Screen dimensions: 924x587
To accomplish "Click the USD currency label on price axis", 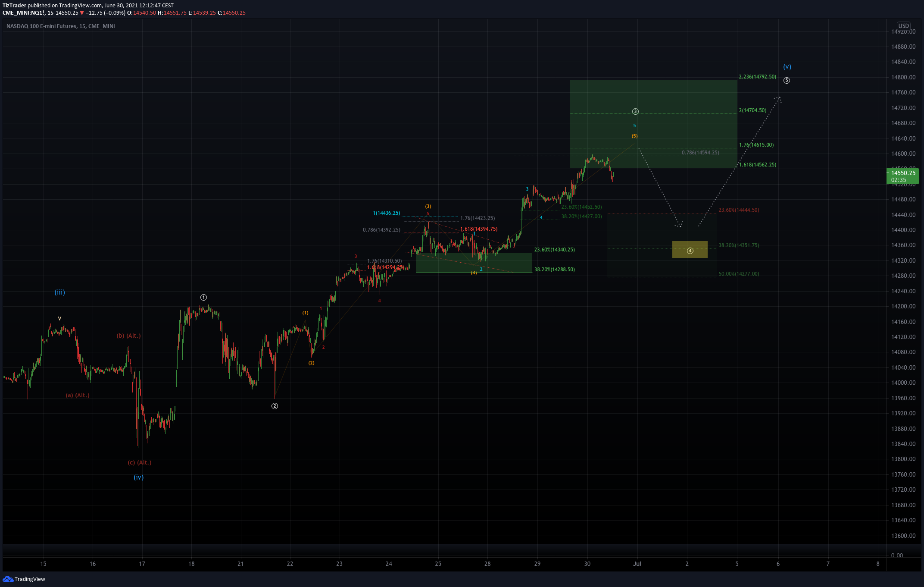I will click(903, 26).
